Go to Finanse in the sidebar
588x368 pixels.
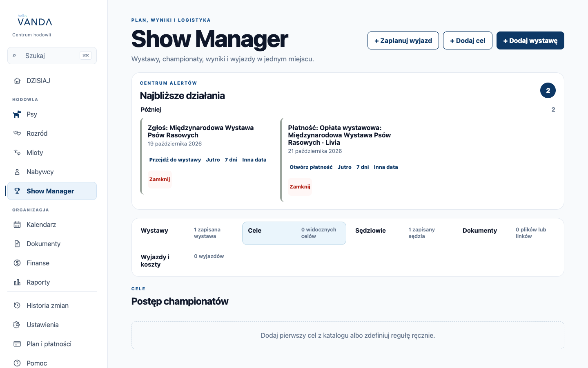[x=52, y=263]
